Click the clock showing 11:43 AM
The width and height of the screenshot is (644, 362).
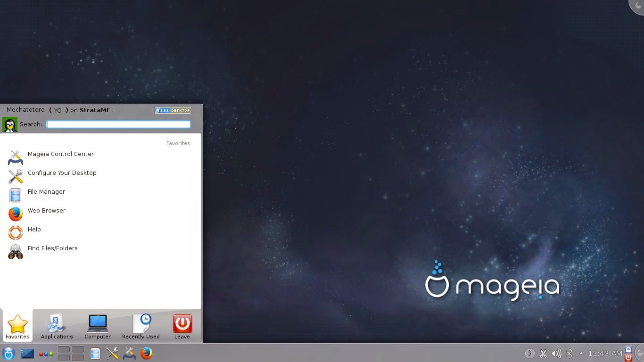(605, 354)
